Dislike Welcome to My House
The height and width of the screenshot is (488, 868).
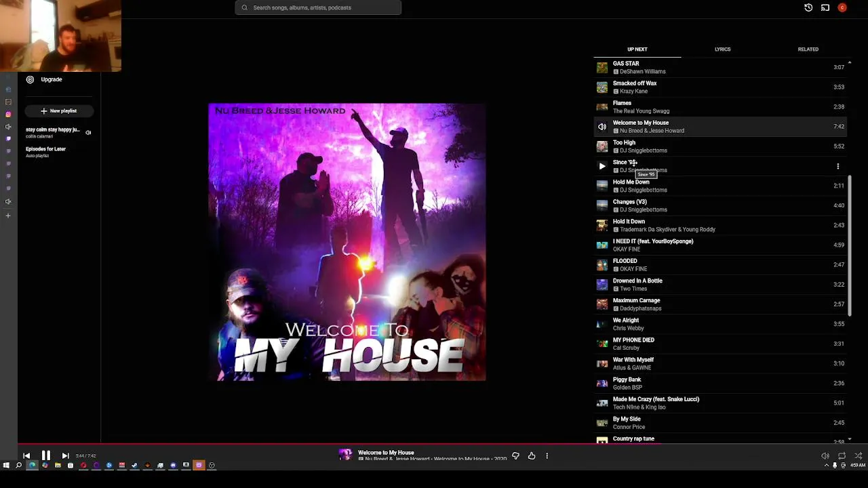[x=515, y=456]
